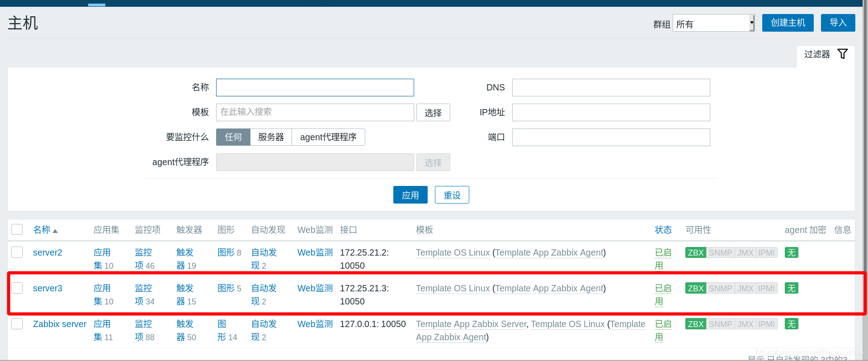Viewport: 868px width, 361px height.
Task: Focus the 模板 search field
Action: pos(315,112)
